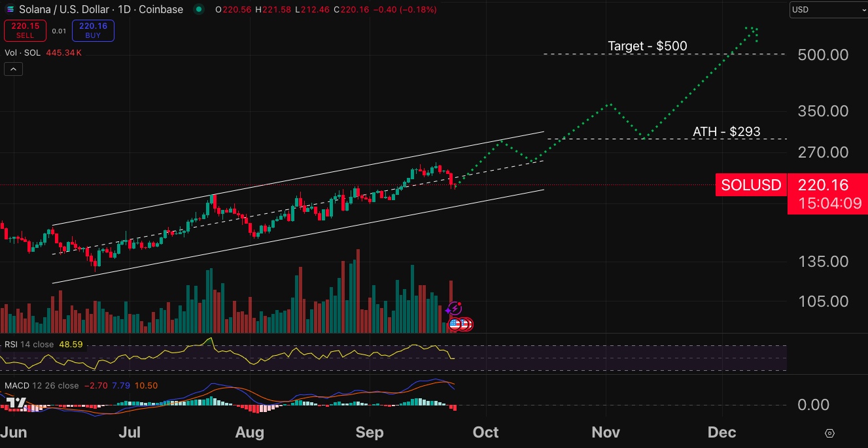Open price scale settings via the hexagon icon
Screen dimensions: 868x448
[829, 433]
